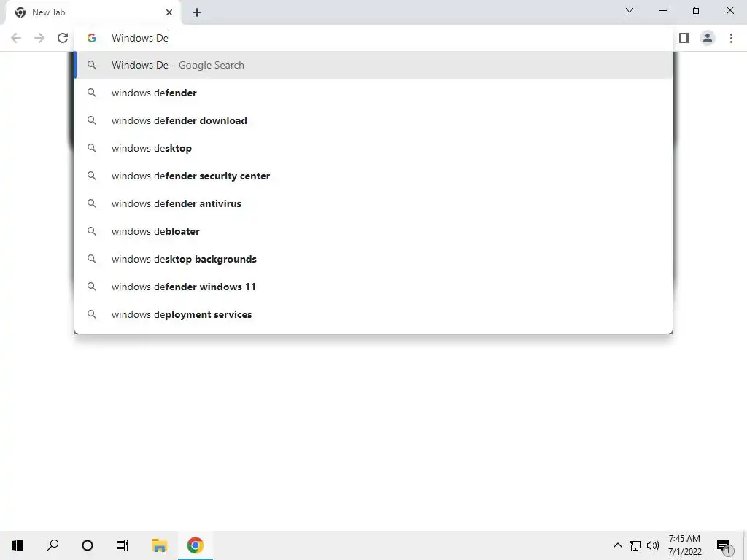Select "windows defender antivirus" suggestion

pyautogui.click(x=373, y=203)
